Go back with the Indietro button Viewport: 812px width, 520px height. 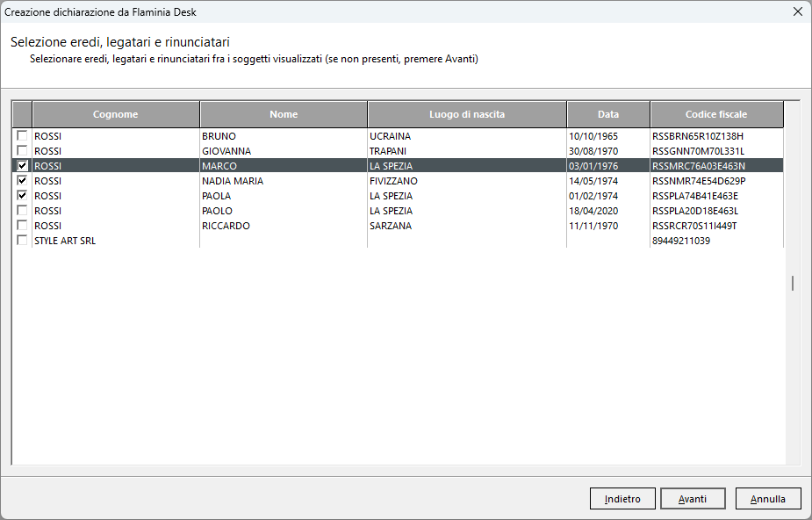[x=622, y=499]
